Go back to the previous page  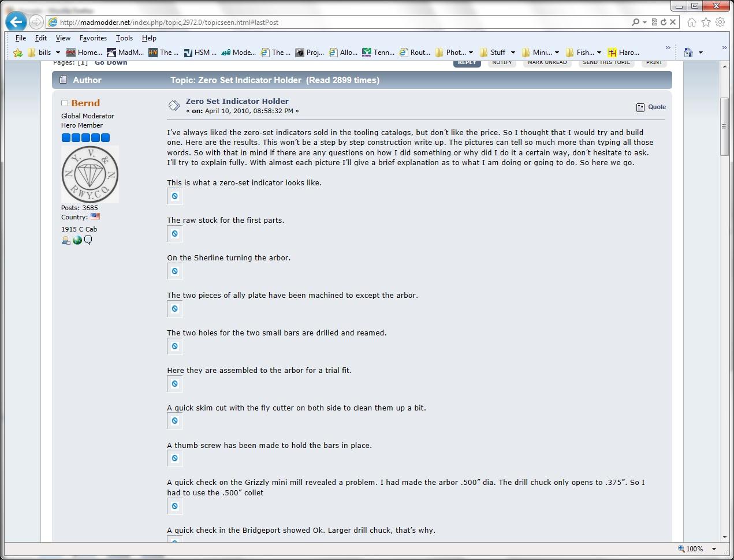(16, 22)
